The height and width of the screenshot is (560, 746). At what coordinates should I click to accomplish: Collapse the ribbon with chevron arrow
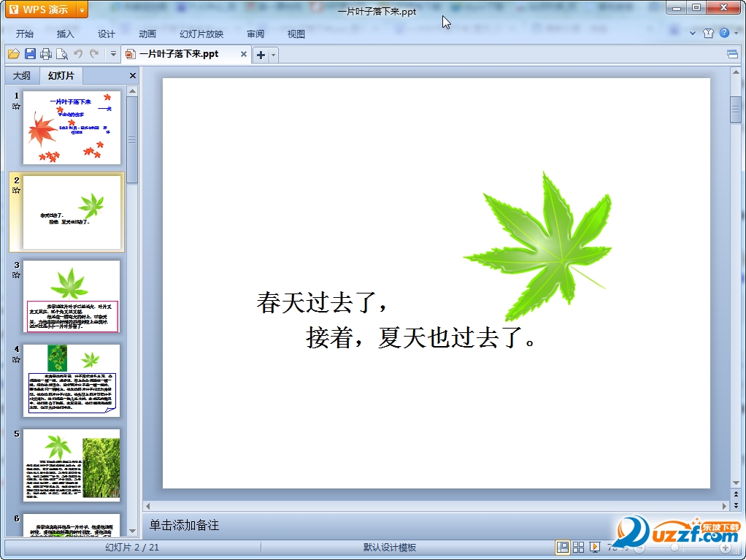693,33
